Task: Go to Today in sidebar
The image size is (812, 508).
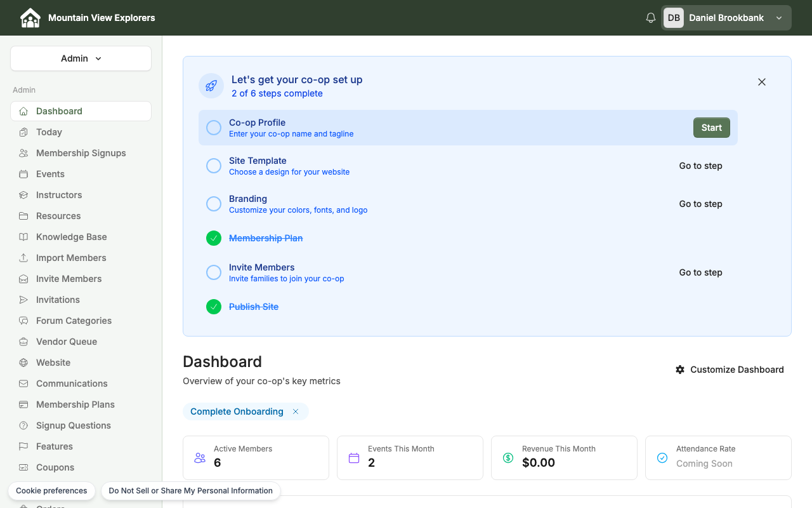Action: click(x=81, y=132)
